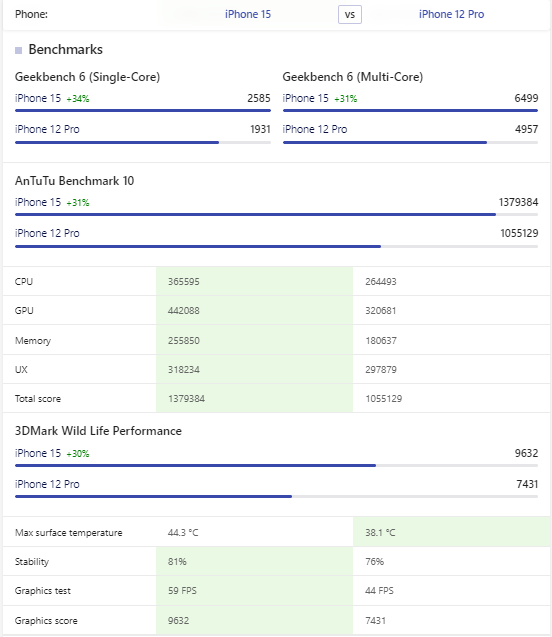Select the 3DMark score 7431 beside bar
Viewport: 552px width, 637px height.
(x=527, y=484)
